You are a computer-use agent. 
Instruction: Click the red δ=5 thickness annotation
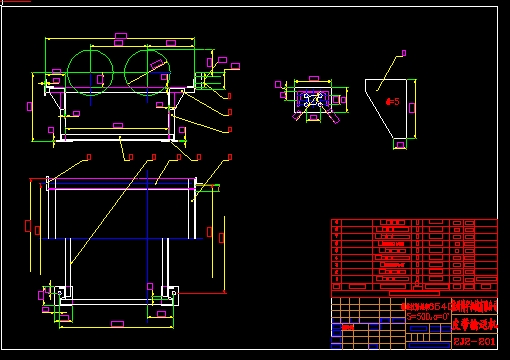[393, 101]
